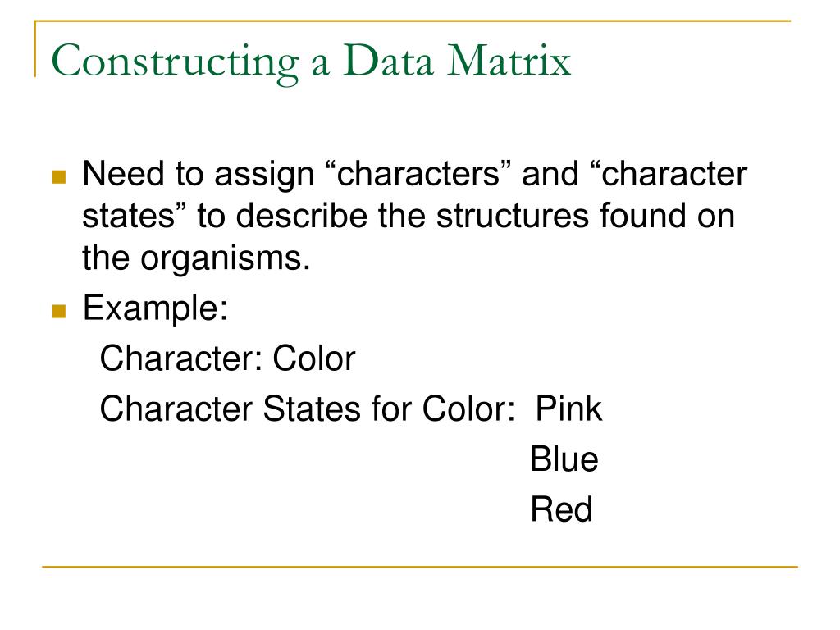Click the gold border line above the title

click(413, 21)
